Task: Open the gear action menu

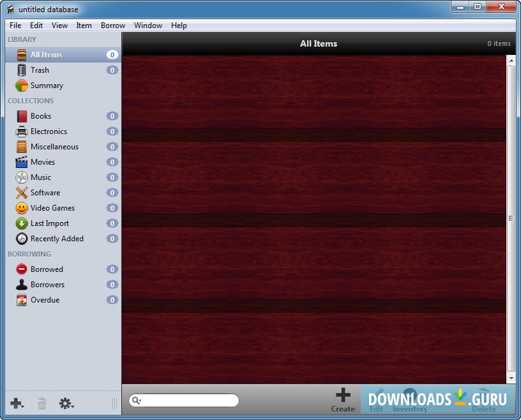Action: coord(65,403)
